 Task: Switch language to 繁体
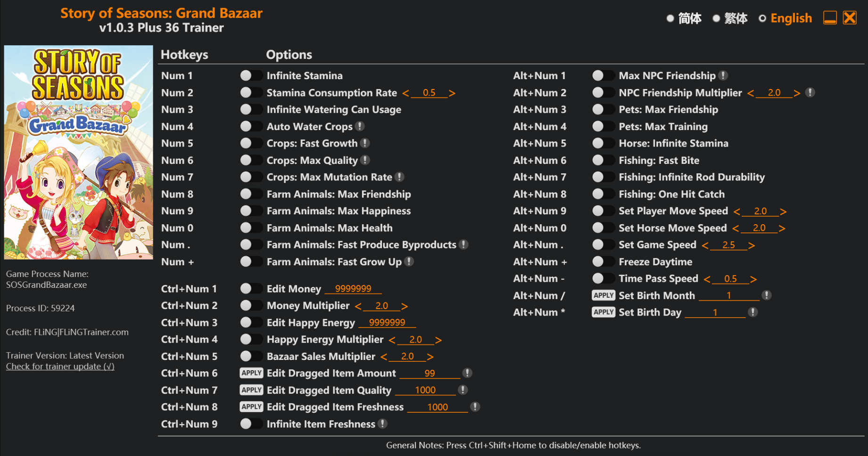point(716,18)
